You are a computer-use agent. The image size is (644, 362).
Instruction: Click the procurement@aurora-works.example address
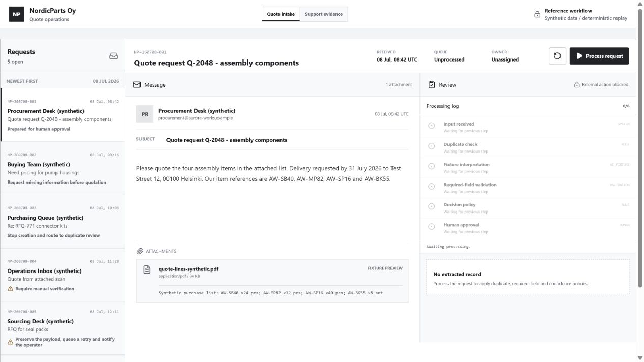click(195, 118)
